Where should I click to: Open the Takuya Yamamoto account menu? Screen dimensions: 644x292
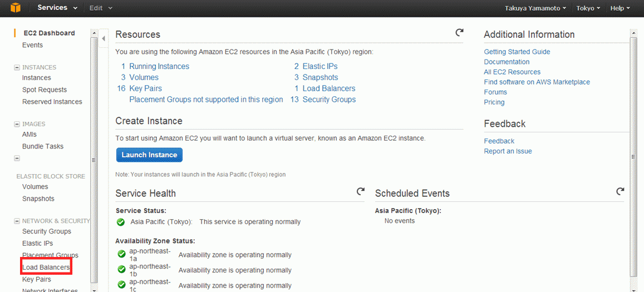point(535,8)
